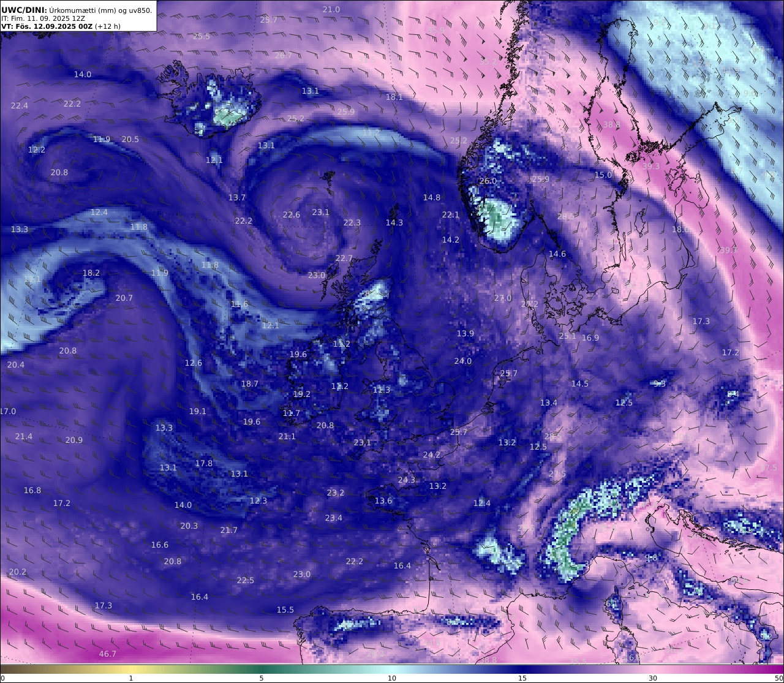784x683 pixels.
Task: Select the 26.7 value label
Action: [284, 55]
